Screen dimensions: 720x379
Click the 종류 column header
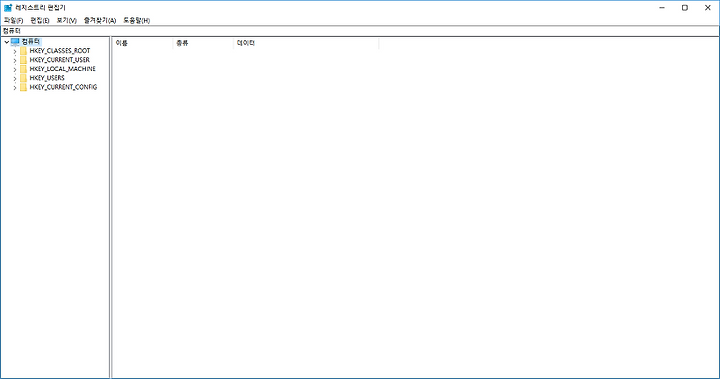pos(203,43)
